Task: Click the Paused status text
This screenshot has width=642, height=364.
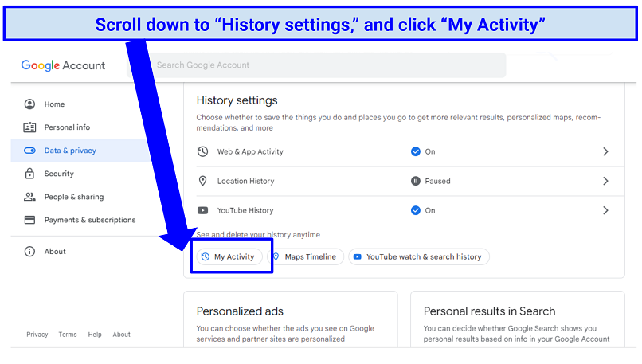Action: click(437, 181)
